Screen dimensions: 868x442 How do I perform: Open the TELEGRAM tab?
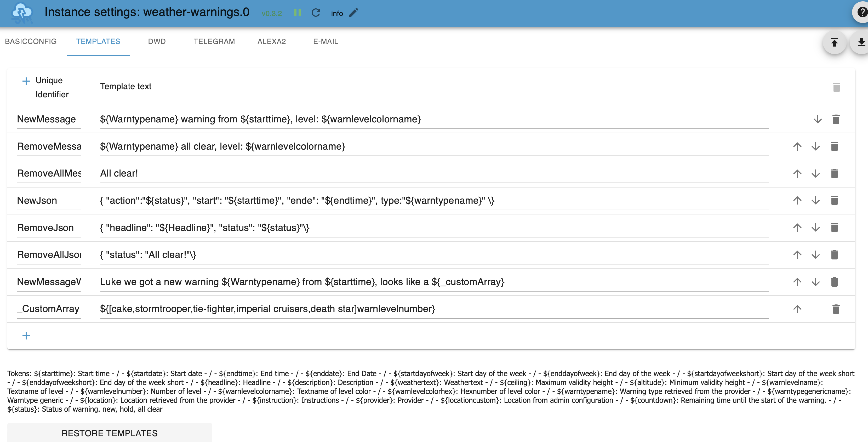214,42
